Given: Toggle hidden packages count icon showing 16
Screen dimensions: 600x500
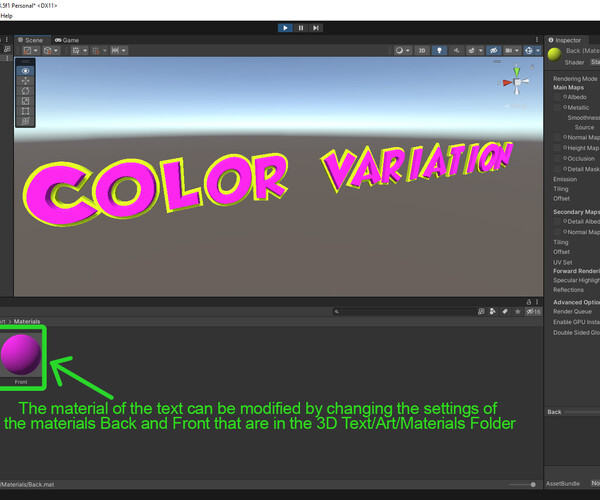Looking at the screenshot, I should [x=533, y=312].
